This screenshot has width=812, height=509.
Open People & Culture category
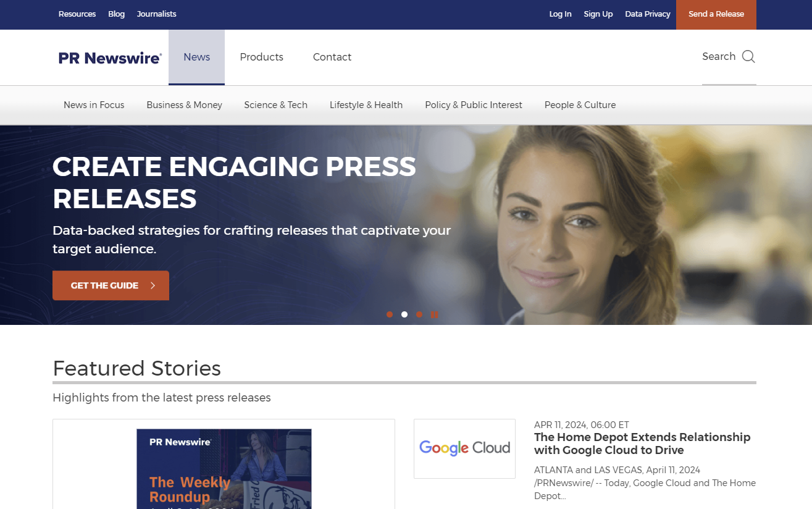coord(580,105)
